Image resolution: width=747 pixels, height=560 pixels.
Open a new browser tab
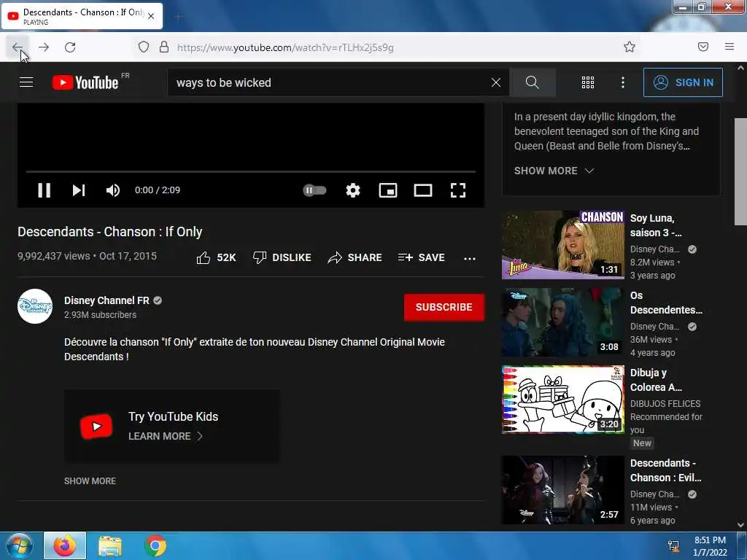tap(178, 17)
